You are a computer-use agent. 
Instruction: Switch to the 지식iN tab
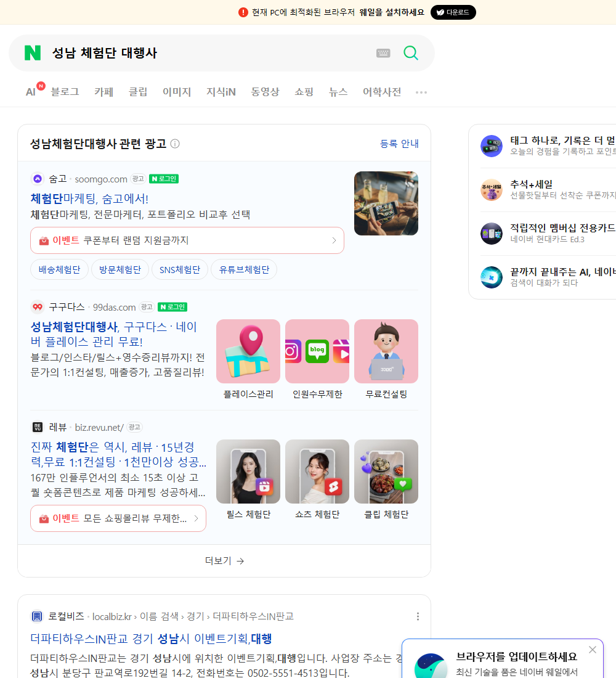(221, 92)
